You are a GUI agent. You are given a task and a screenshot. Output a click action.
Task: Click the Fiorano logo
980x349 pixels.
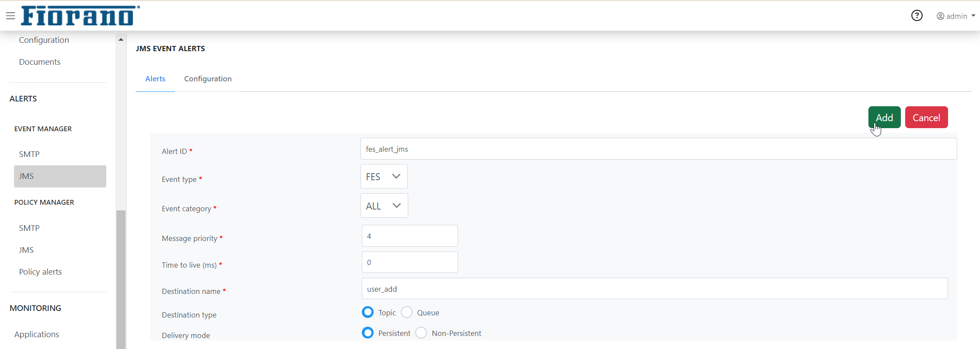point(80,16)
